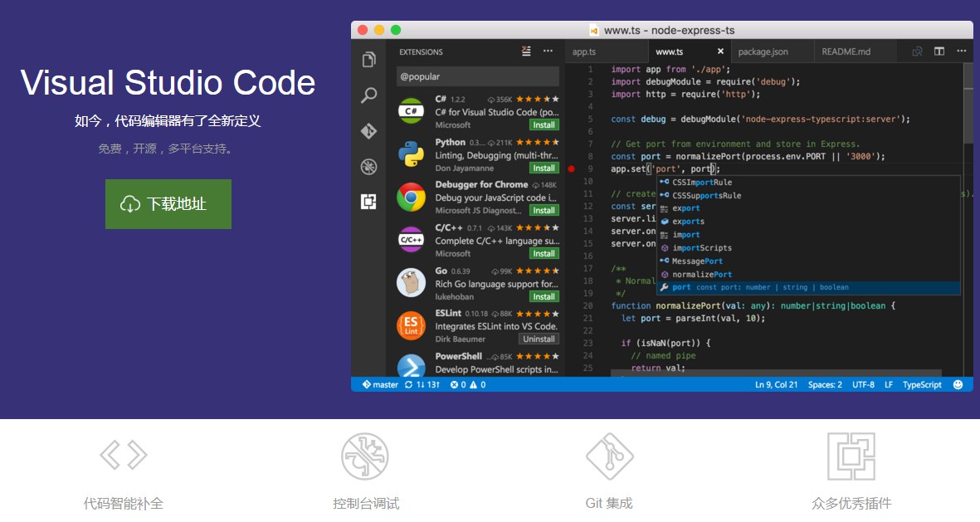Click the C# extension icon
The width and height of the screenshot is (980, 522).
point(412,111)
